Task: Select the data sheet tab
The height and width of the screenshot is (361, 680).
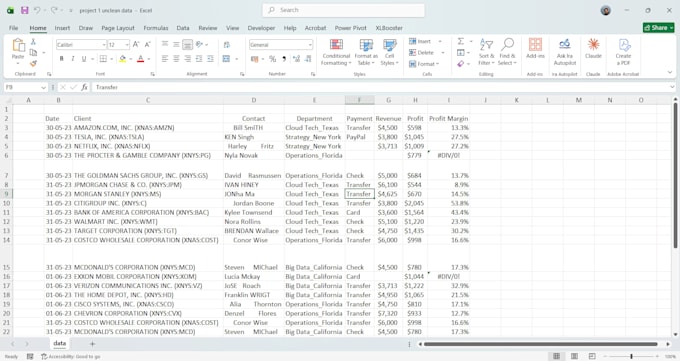Action: pyautogui.click(x=59, y=343)
